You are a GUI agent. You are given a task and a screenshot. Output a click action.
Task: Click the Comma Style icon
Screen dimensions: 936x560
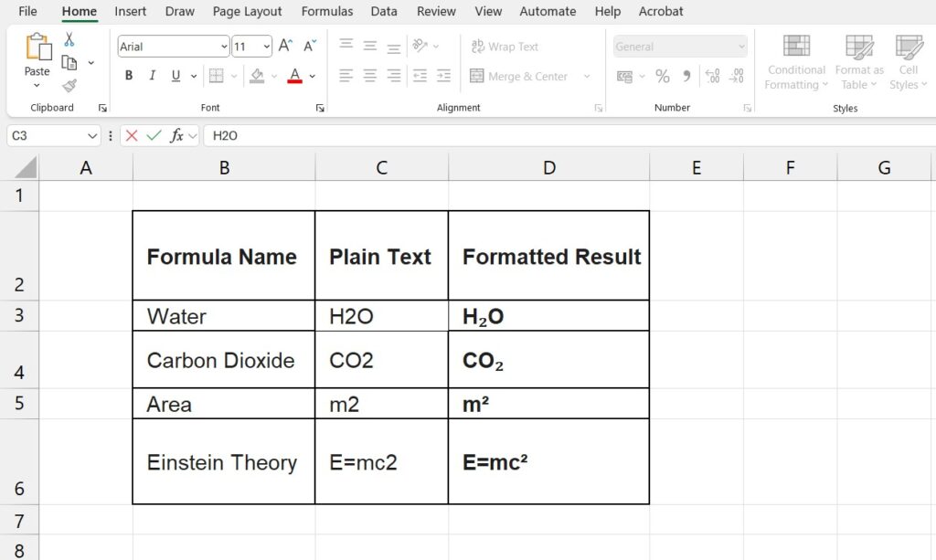[x=684, y=76]
